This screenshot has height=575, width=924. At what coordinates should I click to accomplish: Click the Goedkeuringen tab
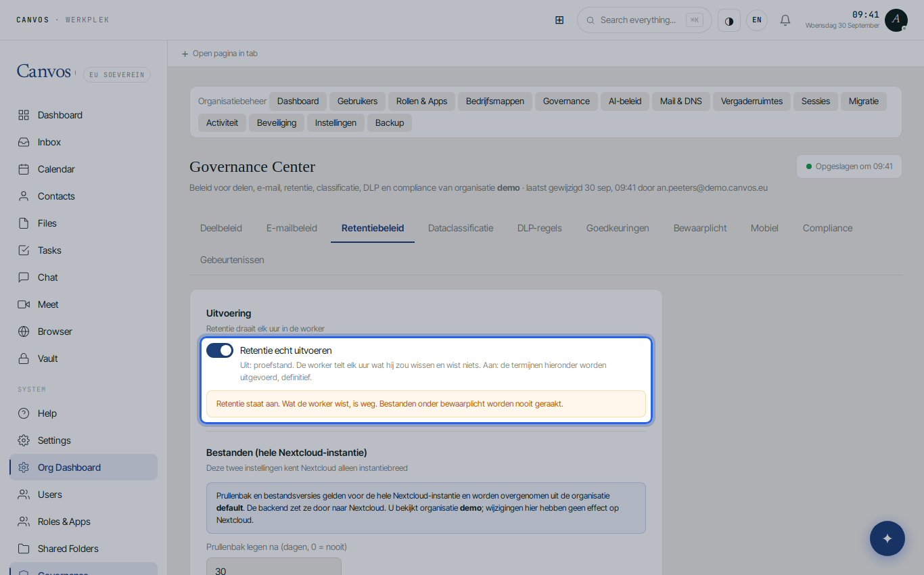click(618, 228)
